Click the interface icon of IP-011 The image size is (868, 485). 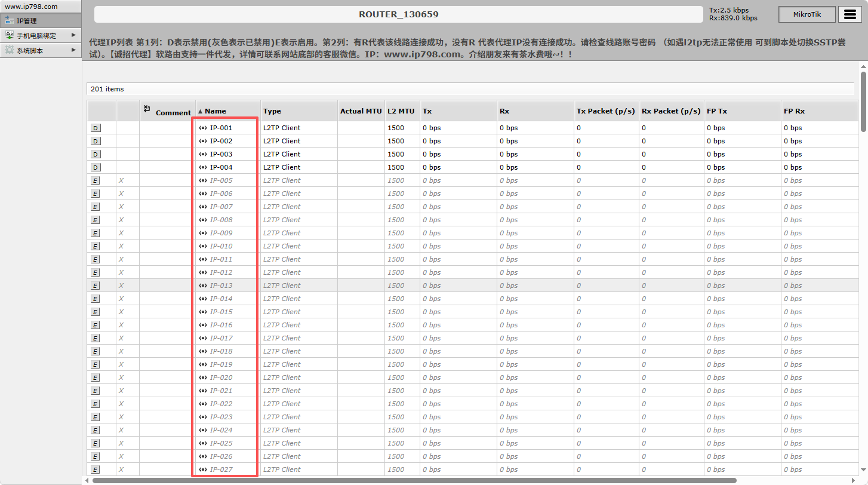pos(203,259)
